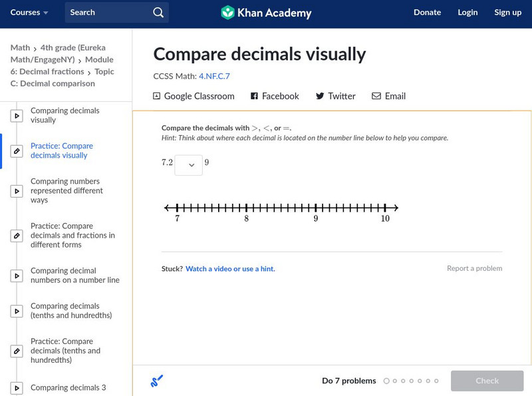
Task: Click the scratchpad pencil icon
Action: 156,381
